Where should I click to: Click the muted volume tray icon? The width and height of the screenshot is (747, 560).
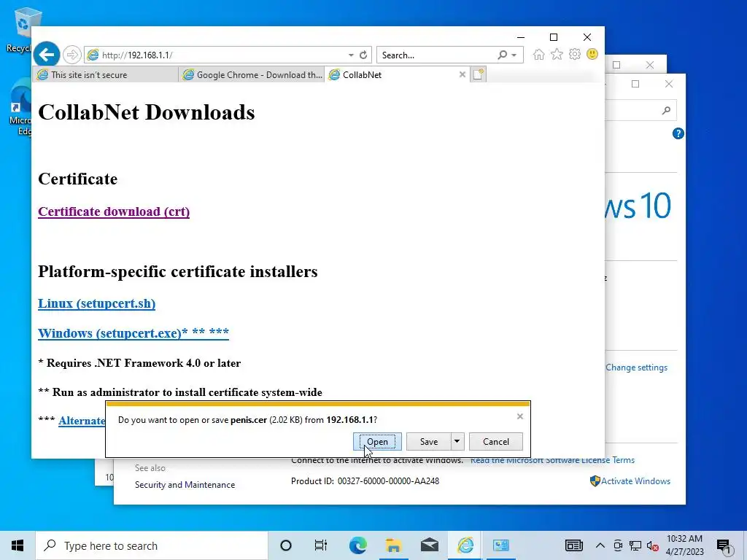coord(653,546)
